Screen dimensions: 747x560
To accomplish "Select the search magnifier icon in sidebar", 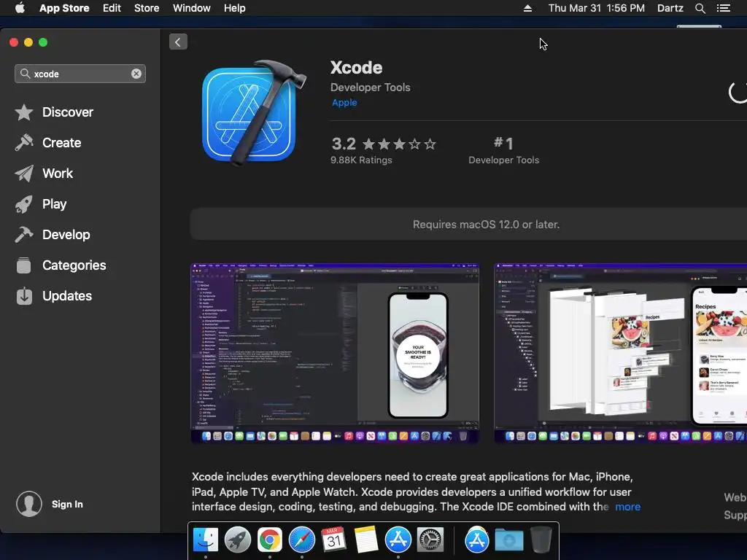I will point(26,74).
